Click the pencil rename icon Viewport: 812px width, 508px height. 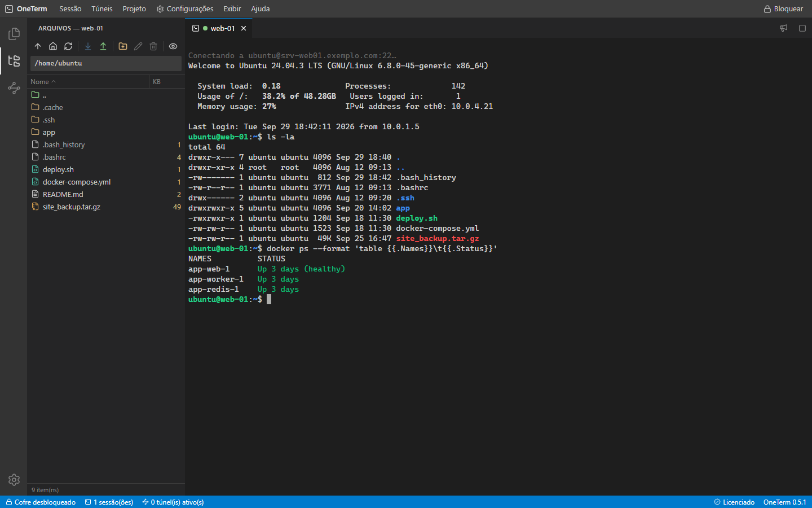tap(138, 46)
